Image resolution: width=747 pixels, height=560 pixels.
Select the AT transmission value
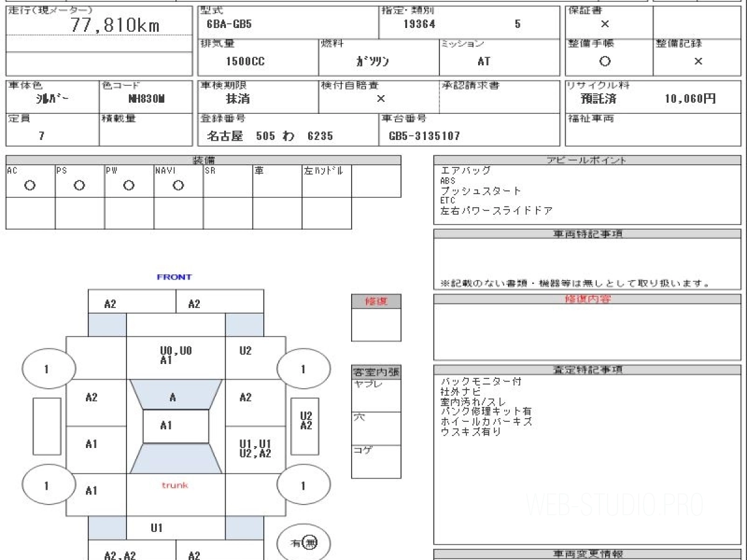tap(484, 62)
